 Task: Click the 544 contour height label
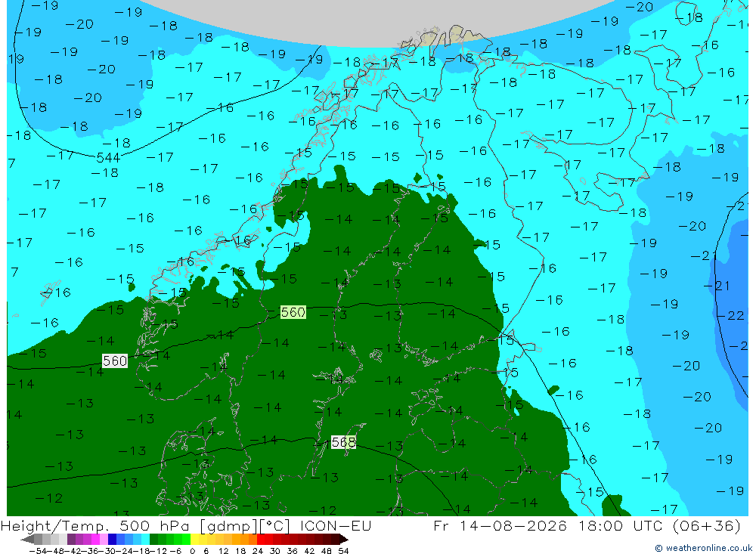pyautogui.click(x=108, y=158)
